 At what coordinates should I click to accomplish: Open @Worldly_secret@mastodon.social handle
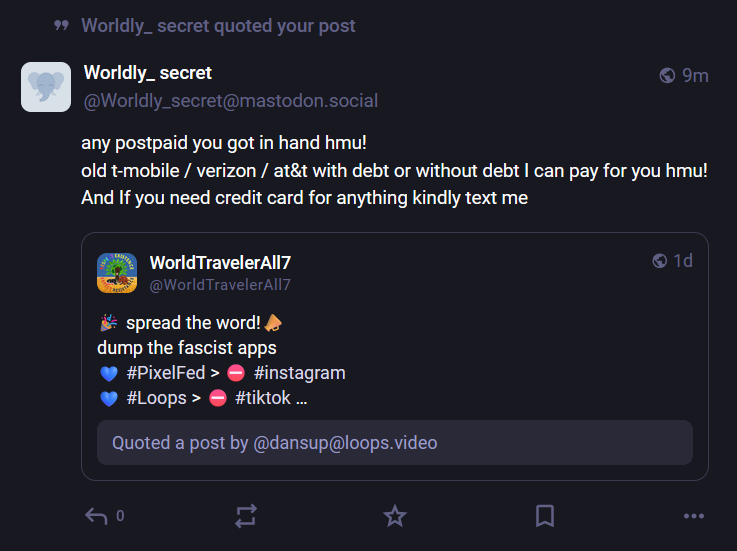point(231,101)
